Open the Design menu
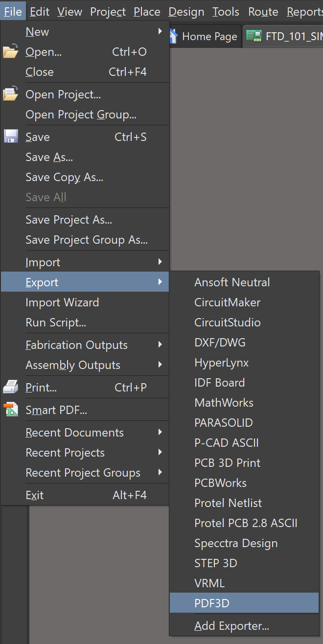The height and width of the screenshot is (644, 323). click(x=186, y=11)
